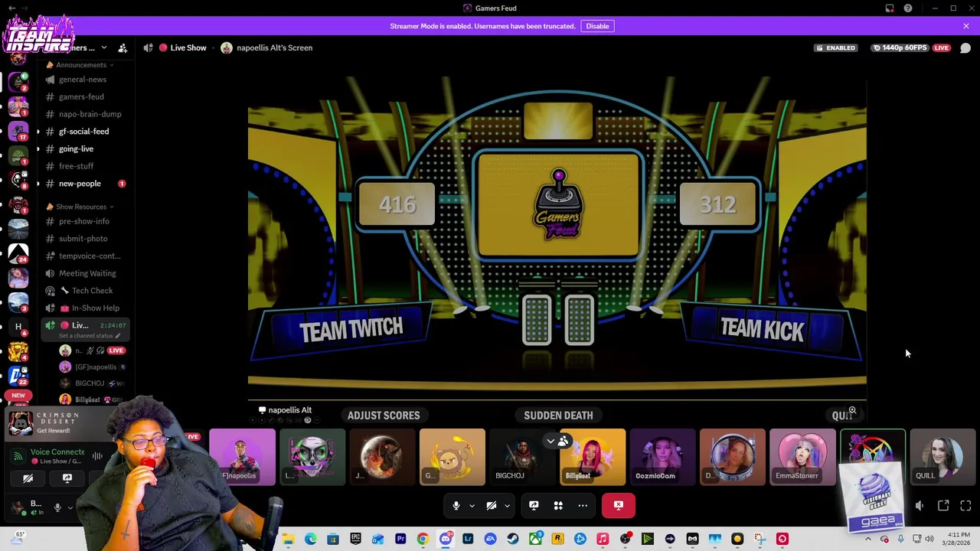980x551 pixels.
Task: Invite people to server icon
Action: pyautogui.click(x=122, y=48)
